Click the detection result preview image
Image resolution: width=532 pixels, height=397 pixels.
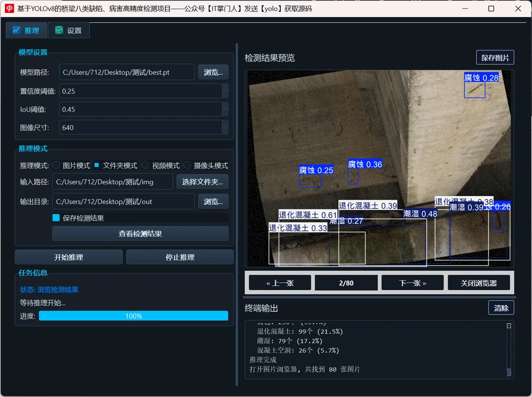379,168
